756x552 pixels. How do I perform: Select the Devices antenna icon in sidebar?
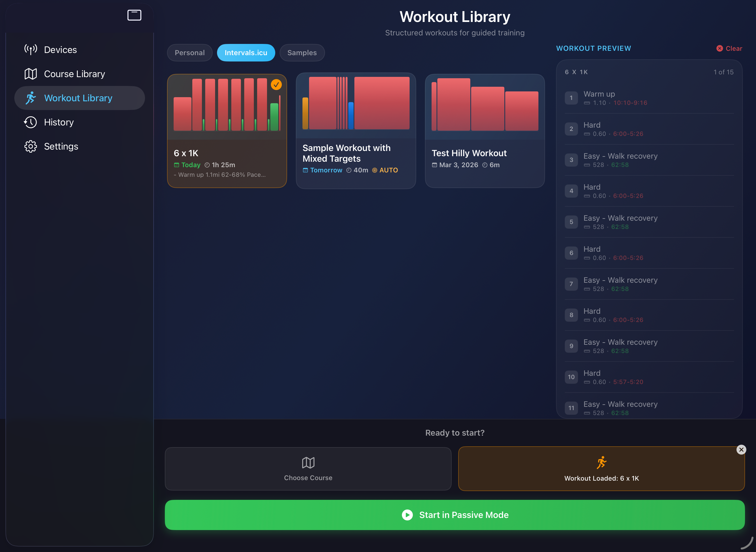click(31, 49)
